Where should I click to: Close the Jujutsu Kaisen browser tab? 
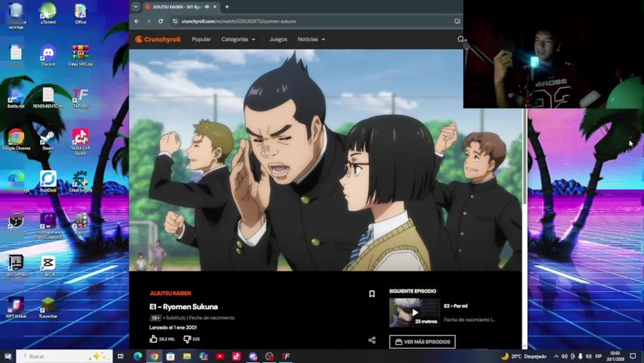coord(215,7)
